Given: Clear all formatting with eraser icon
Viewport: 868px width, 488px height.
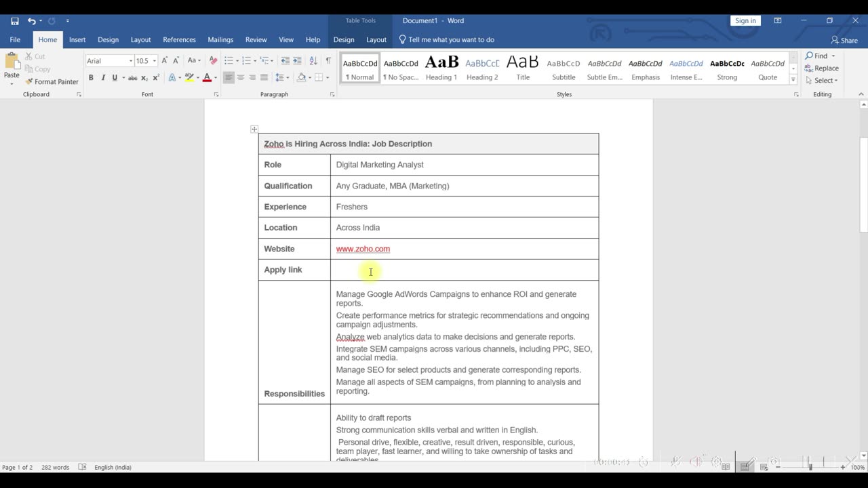Looking at the screenshot, I should (x=213, y=60).
